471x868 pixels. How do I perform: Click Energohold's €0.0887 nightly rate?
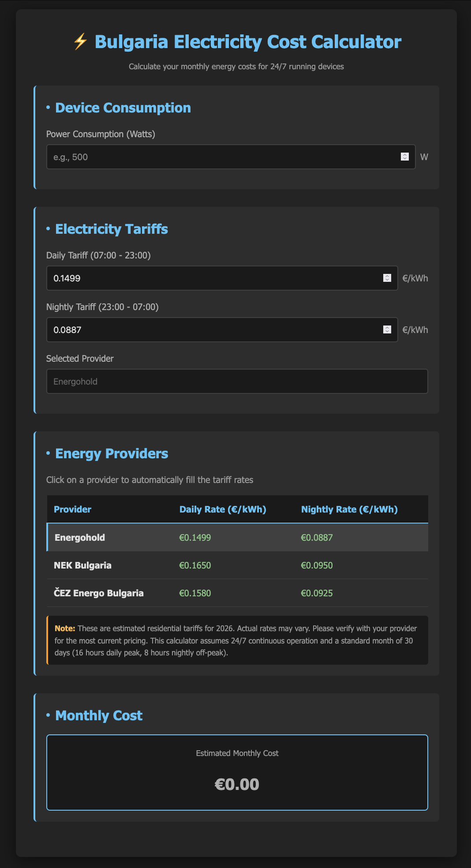[317, 538]
